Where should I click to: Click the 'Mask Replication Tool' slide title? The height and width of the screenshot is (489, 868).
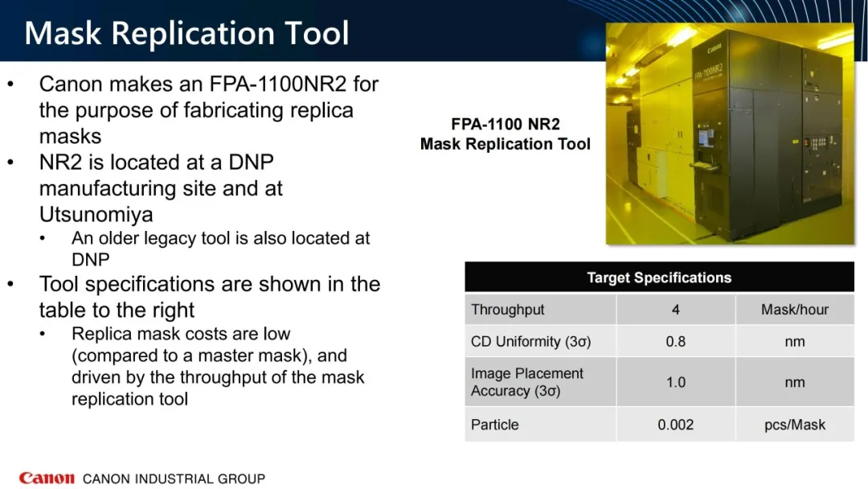[x=186, y=33]
